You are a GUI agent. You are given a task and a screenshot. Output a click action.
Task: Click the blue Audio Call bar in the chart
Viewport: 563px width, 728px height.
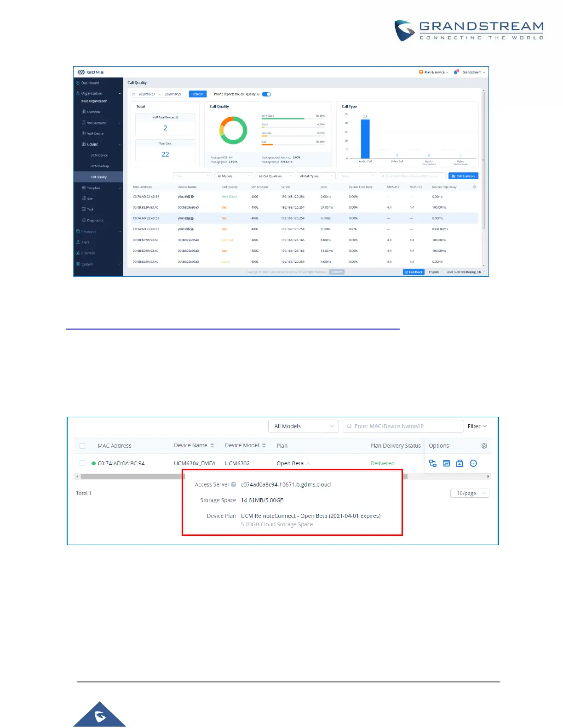point(365,139)
